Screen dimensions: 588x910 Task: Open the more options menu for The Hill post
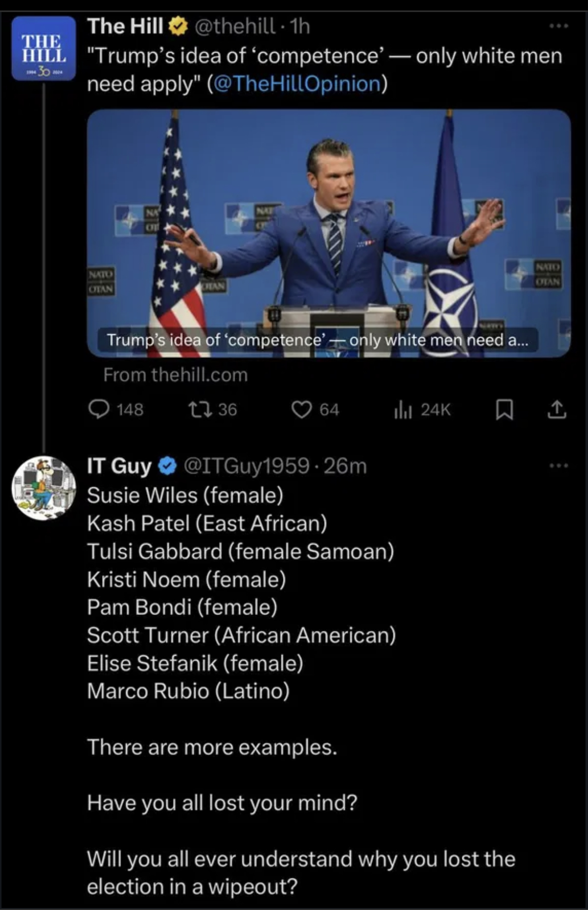558,26
